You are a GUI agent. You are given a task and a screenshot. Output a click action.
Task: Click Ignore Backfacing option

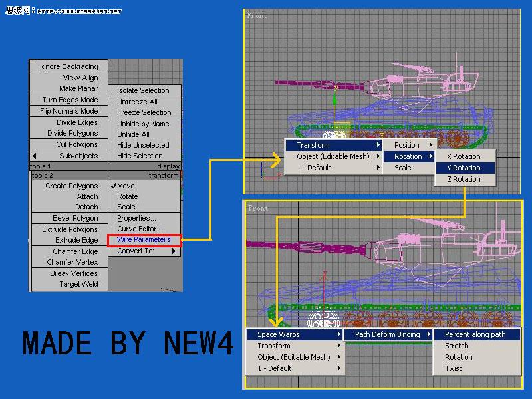(x=68, y=66)
